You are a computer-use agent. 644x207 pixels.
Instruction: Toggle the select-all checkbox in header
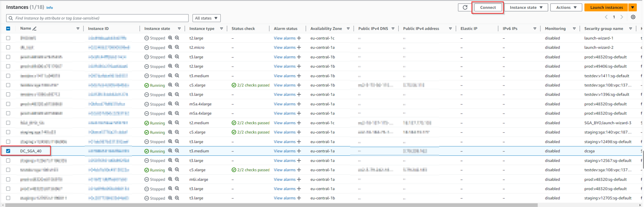tap(8, 29)
